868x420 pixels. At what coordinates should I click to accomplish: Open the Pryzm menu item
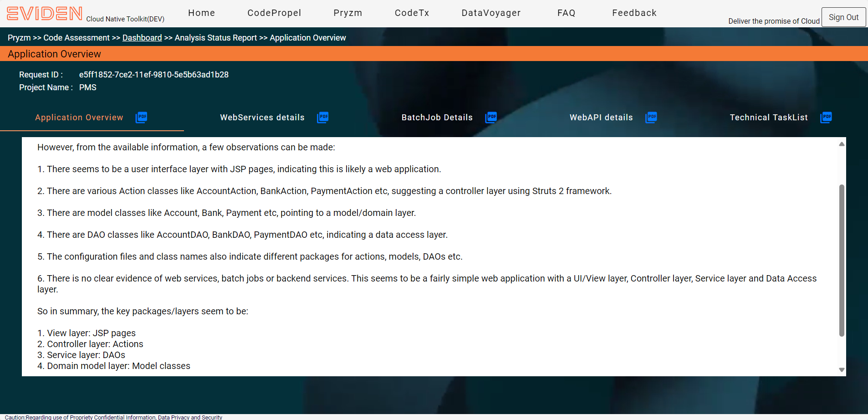[x=348, y=13]
